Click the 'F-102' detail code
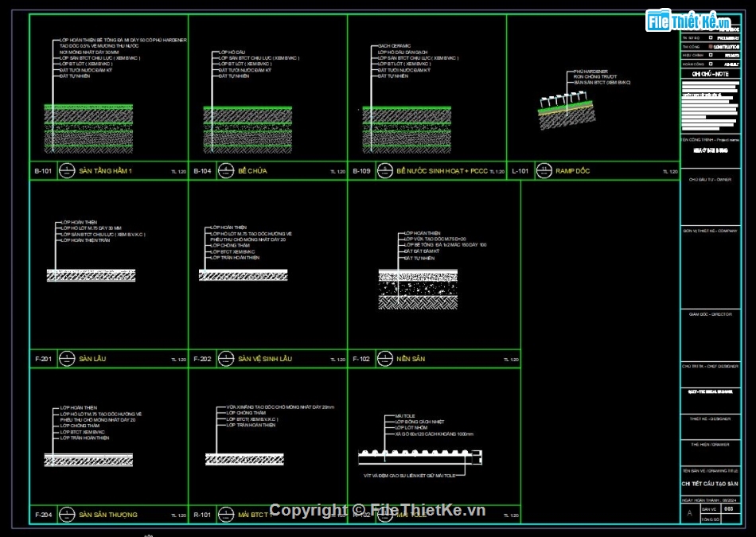 pyautogui.click(x=361, y=359)
